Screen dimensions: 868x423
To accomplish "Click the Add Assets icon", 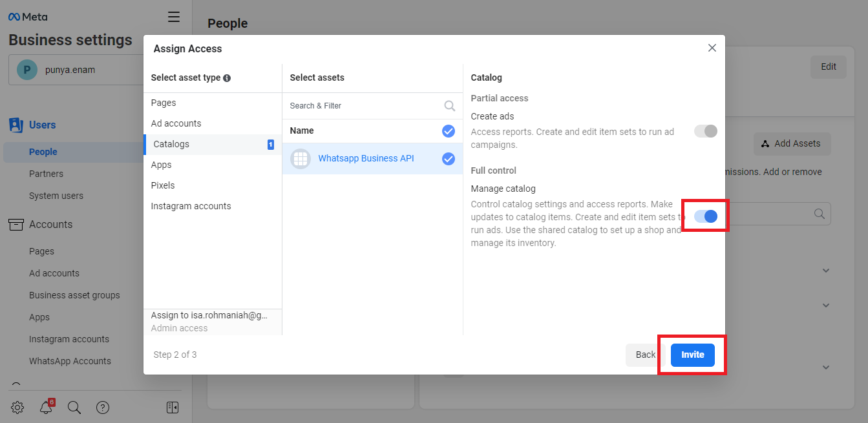I will click(765, 144).
